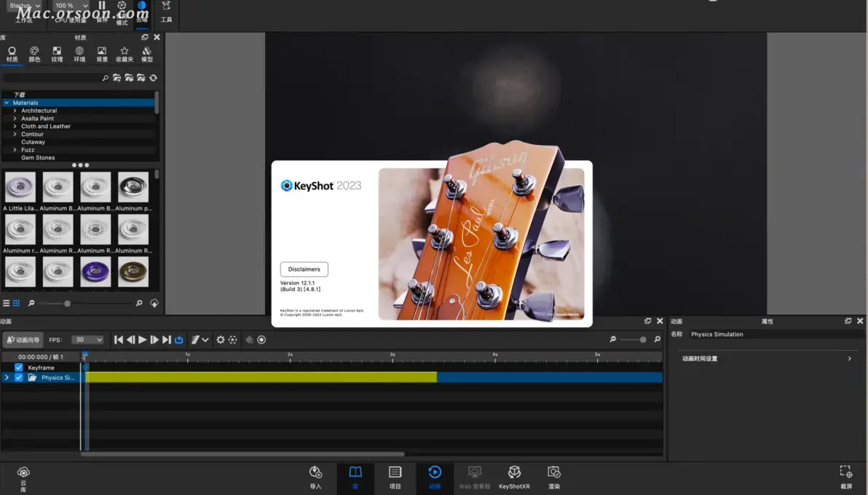Switch to the Environments library tab

tap(79, 54)
